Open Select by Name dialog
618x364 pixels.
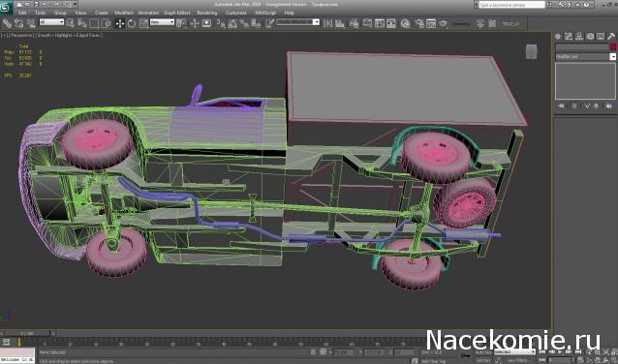[x=81, y=23]
